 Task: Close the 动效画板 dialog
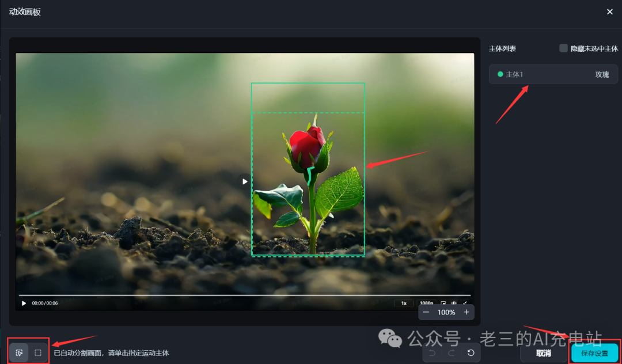click(x=610, y=12)
